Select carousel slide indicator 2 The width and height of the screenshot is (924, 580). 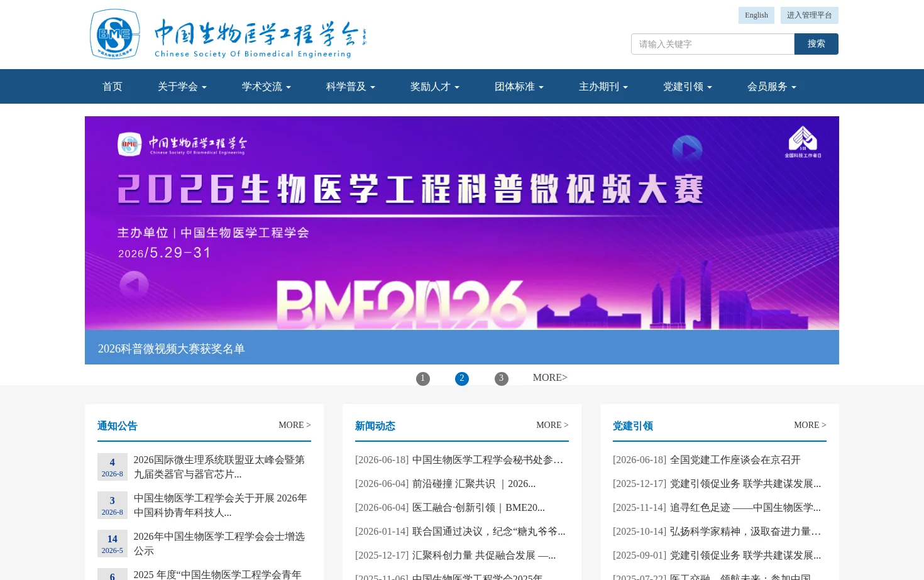462,379
